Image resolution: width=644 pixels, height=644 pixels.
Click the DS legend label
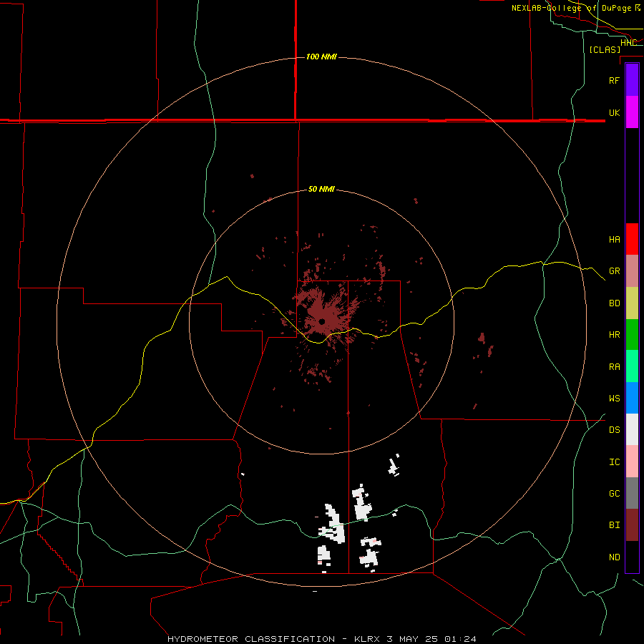click(x=614, y=430)
